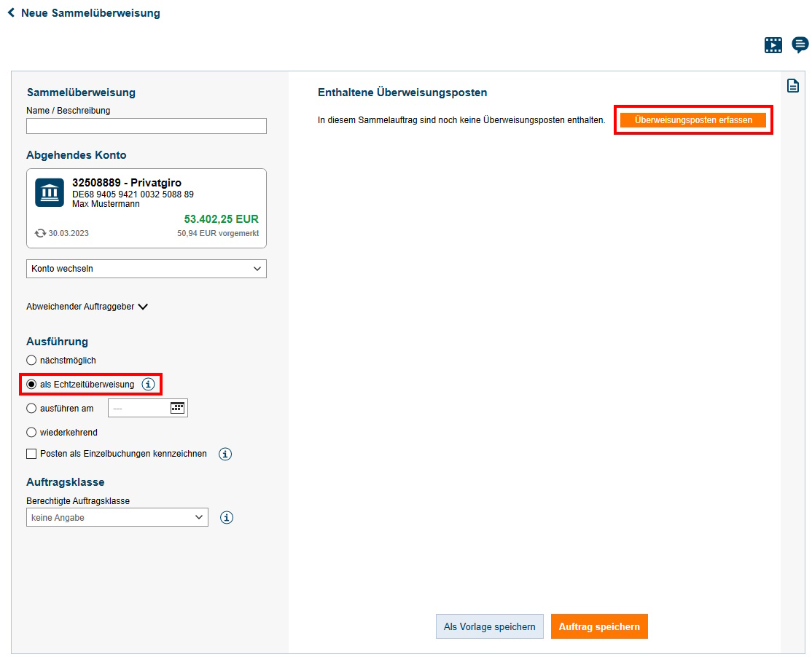
Task: Open the calendar date picker icon
Action: click(x=178, y=408)
